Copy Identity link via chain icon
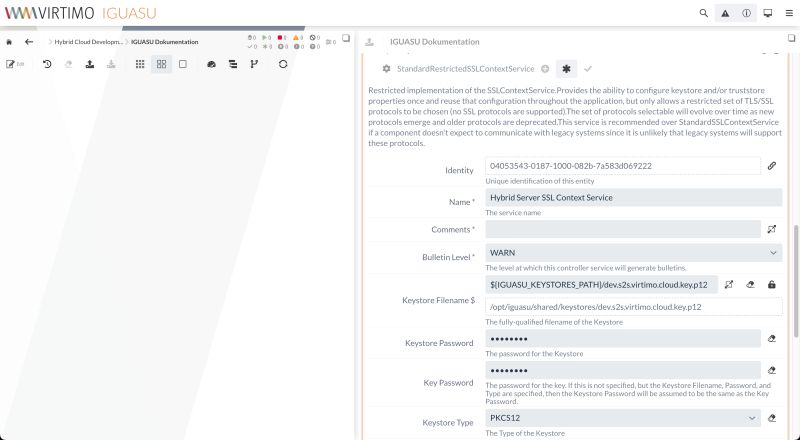Image resolution: width=800 pixels, height=440 pixels. 772,165
